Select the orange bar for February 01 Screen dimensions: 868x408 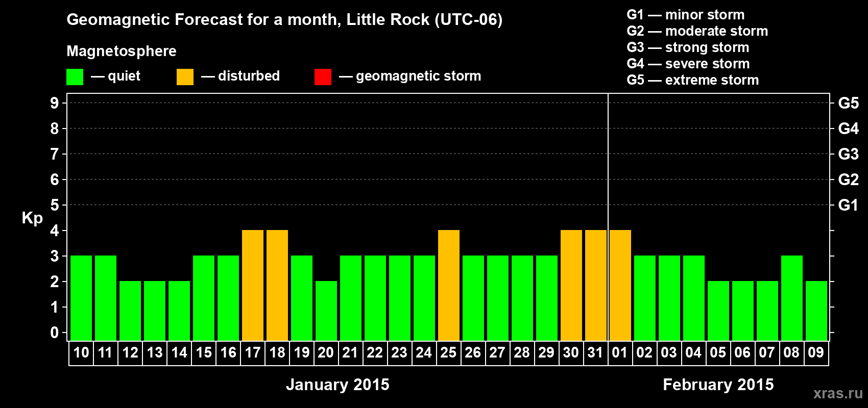tap(620, 285)
